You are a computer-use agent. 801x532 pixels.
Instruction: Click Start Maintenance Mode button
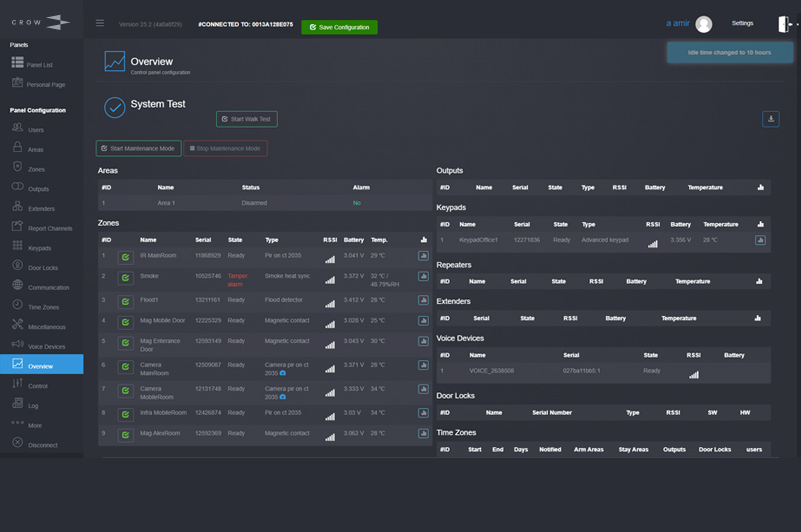(138, 148)
